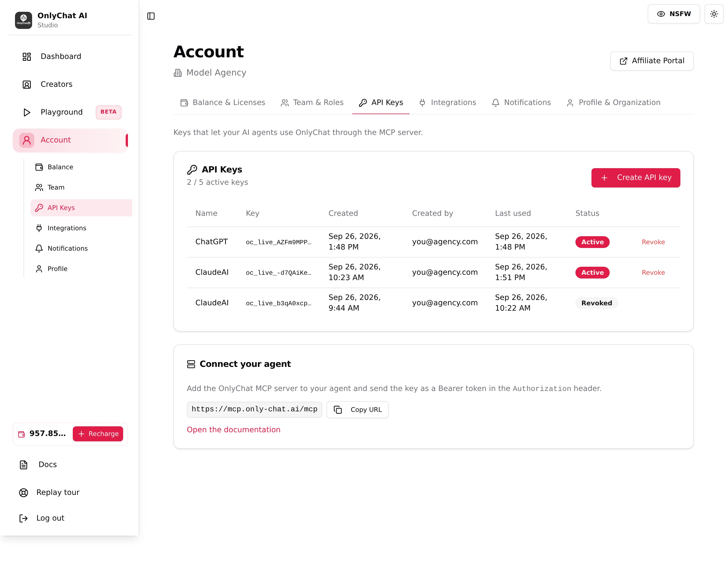Open Docs from the sidebar

pos(70,465)
